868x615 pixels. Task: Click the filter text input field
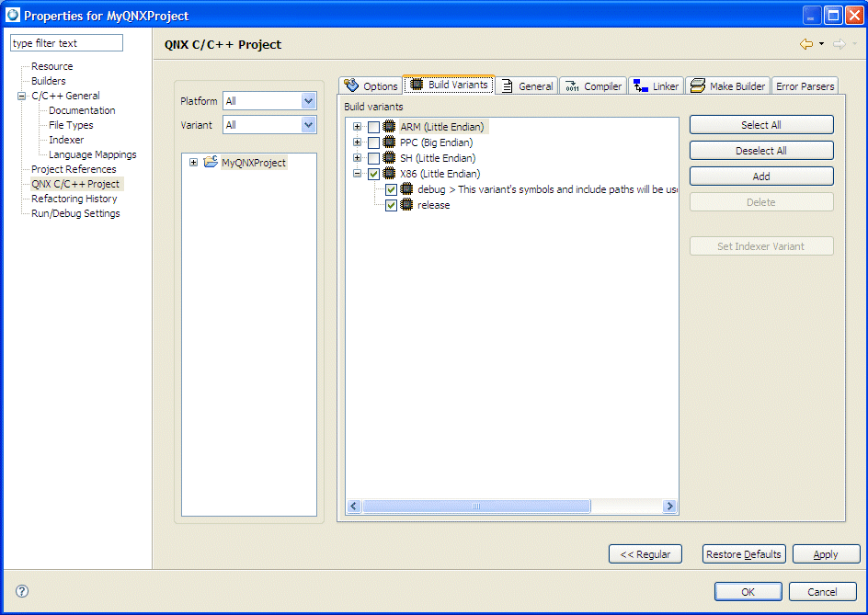pos(66,43)
